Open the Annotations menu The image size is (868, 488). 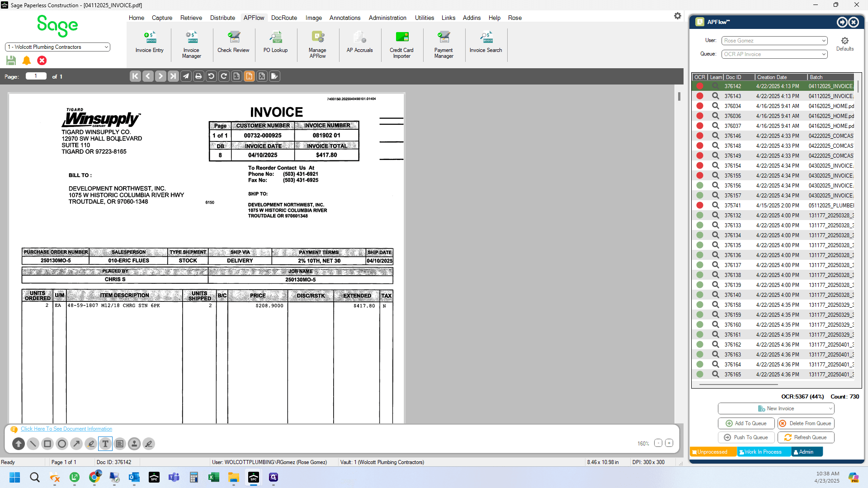click(345, 18)
